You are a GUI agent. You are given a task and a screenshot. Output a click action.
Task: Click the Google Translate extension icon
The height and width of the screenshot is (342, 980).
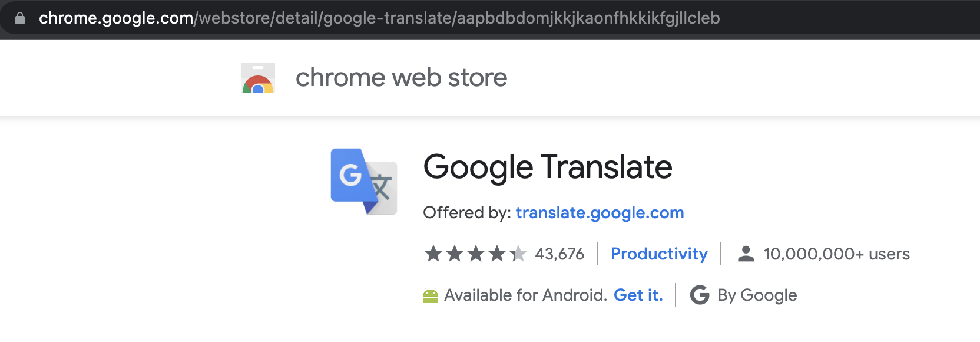(363, 181)
